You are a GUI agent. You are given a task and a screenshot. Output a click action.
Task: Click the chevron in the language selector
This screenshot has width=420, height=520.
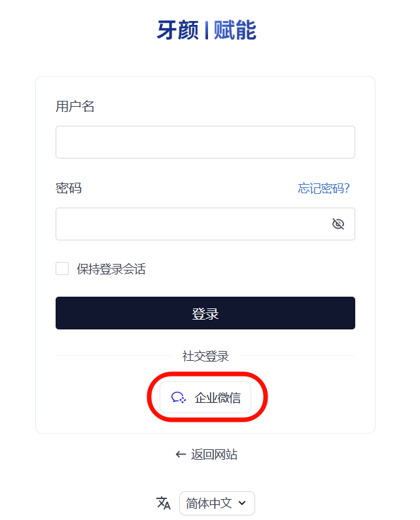(242, 503)
